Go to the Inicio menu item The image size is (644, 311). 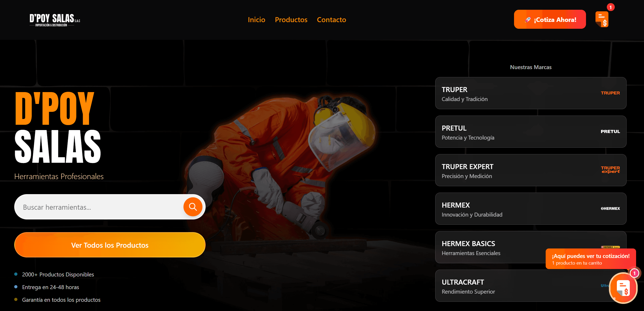tap(256, 20)
